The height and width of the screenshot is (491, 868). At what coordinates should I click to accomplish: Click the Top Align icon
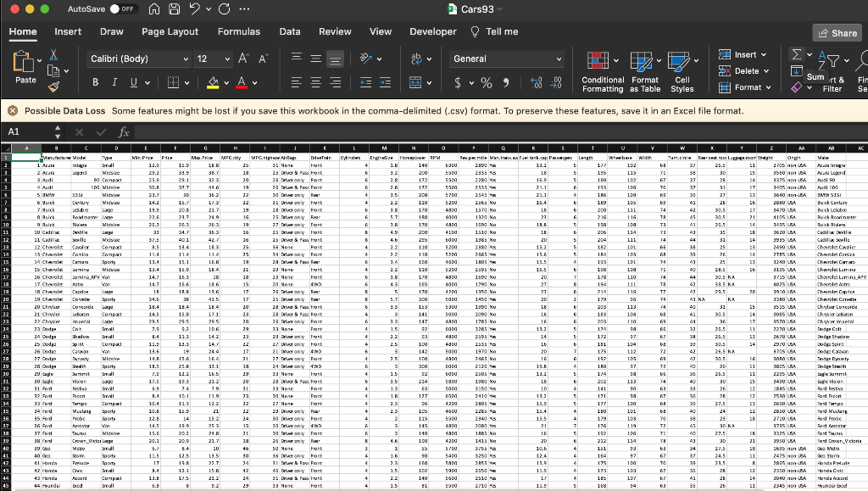(x=297, y=59)
